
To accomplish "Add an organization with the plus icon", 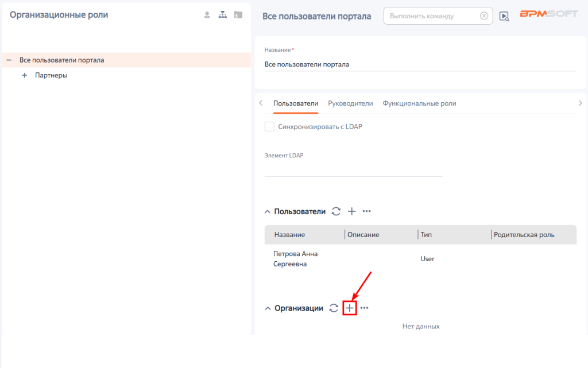I will [350, 308].
